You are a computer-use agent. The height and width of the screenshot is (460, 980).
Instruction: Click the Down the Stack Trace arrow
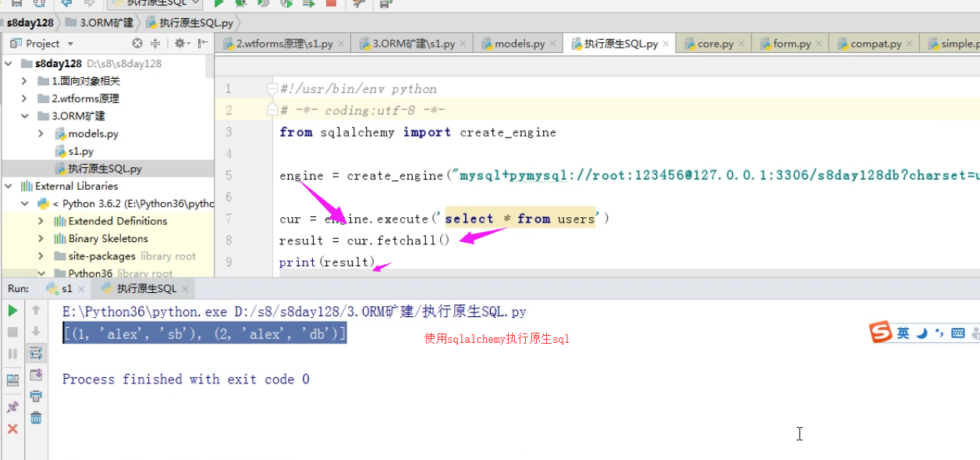(x=36, y=332)
